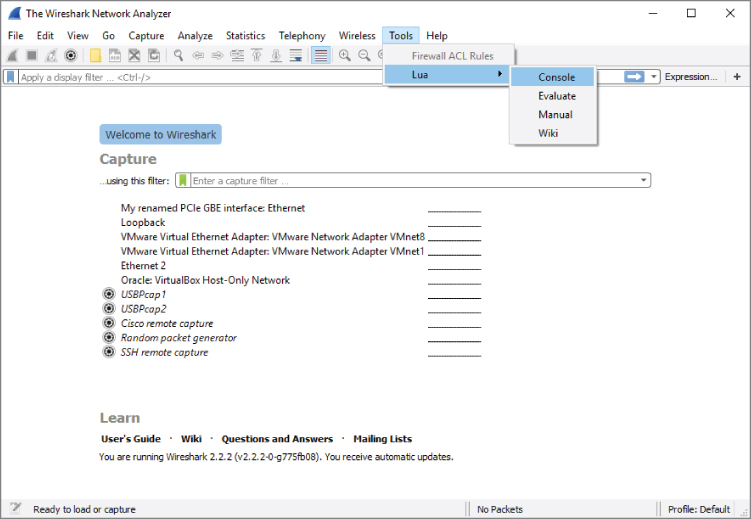Open the Wireless menu
The width and height of the screenshot is (751, 519).
pyautogui.click(x=357, y=35)
